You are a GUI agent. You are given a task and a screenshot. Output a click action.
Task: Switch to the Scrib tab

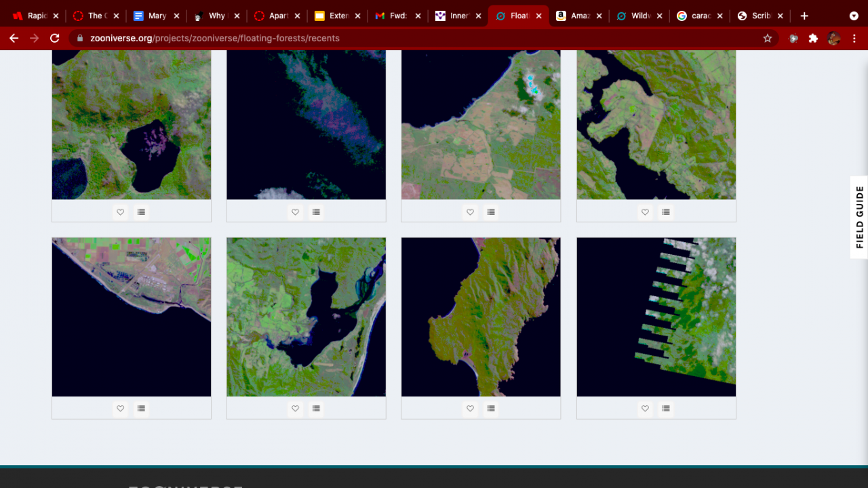759,16
